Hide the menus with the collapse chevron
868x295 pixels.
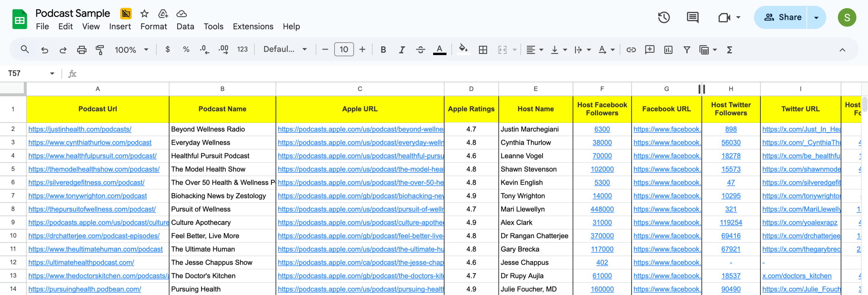pyautogui.click(x=842, y=50)
